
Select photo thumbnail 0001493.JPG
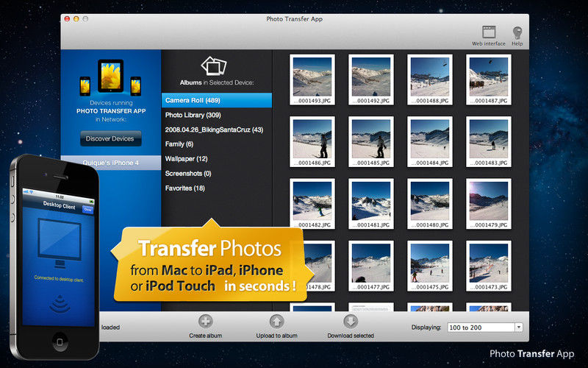point(312,78)
